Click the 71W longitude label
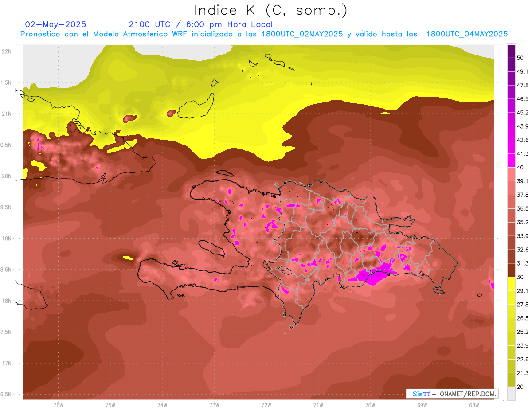 pos(318,405)
